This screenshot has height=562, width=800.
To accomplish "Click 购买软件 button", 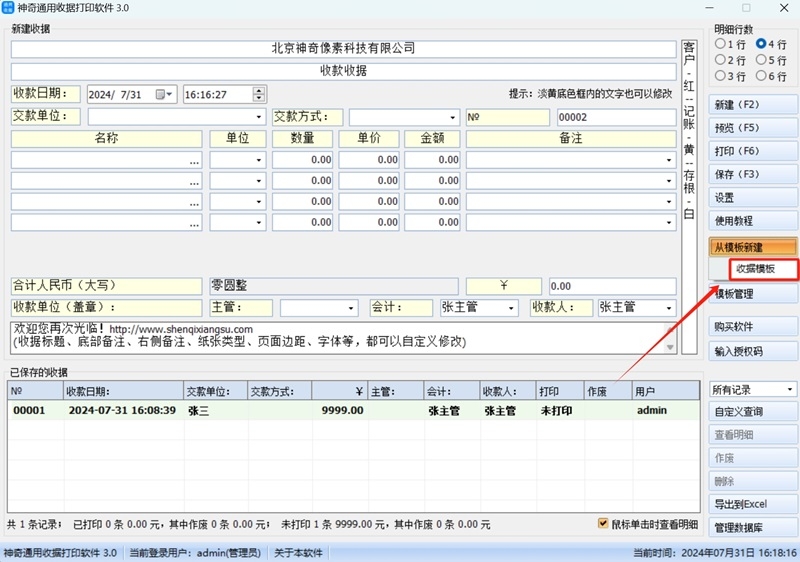I will 753,326.
